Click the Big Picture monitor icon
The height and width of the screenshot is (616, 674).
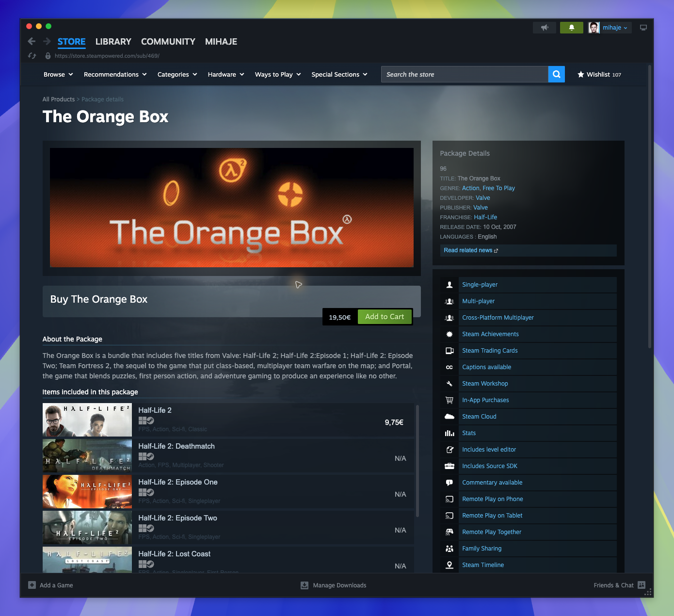coord(643,28)
